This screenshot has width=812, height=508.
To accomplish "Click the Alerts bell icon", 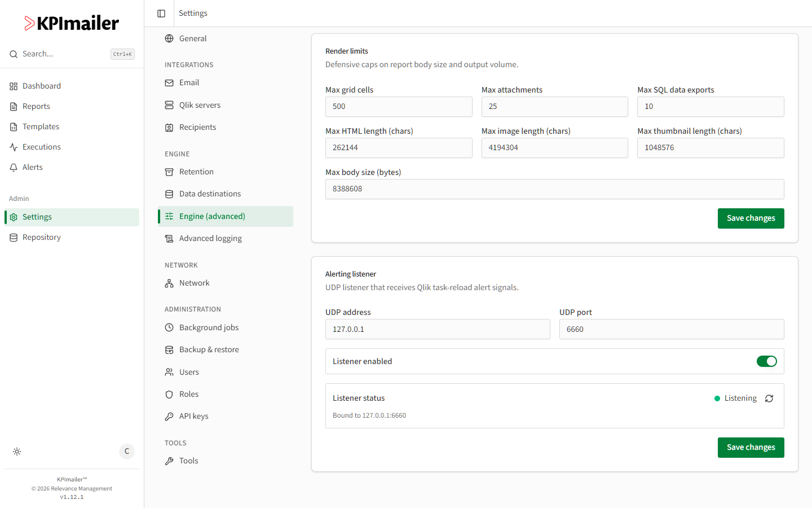I will click(14, 168).
